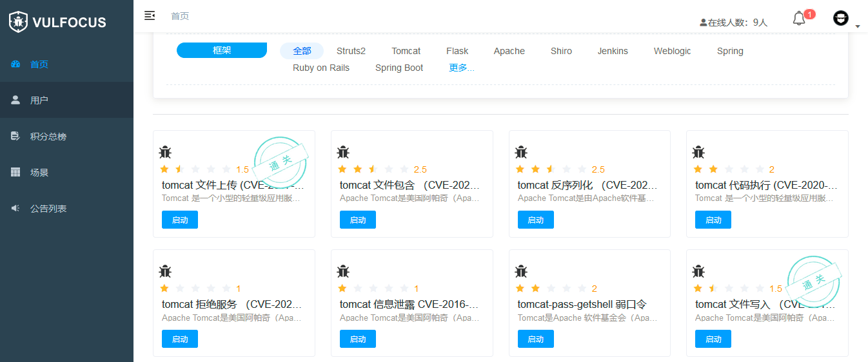The width and height of the screenshot is (868, 362).
Task: Filter by Tomcat framework
Action: point(406,51)
